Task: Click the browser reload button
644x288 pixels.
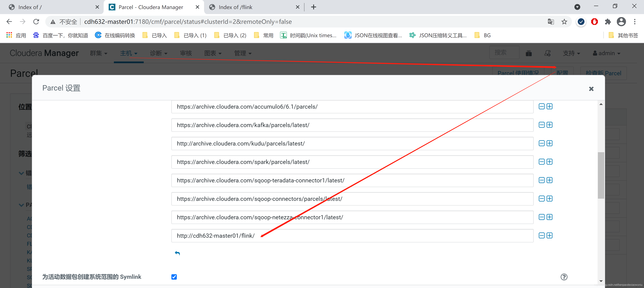Action: 36,22
